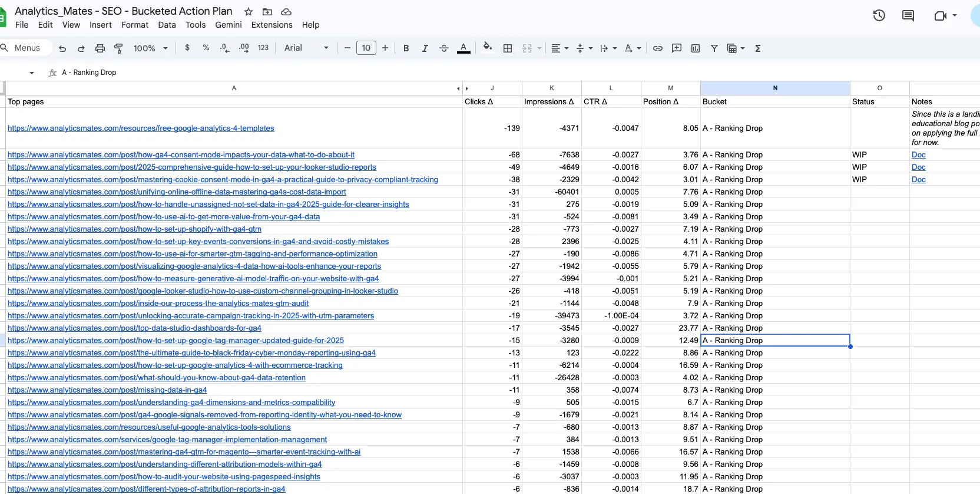Toggle Strikethrough formatting
This screenshot has width=980, height=494.
tap(444, 48)
